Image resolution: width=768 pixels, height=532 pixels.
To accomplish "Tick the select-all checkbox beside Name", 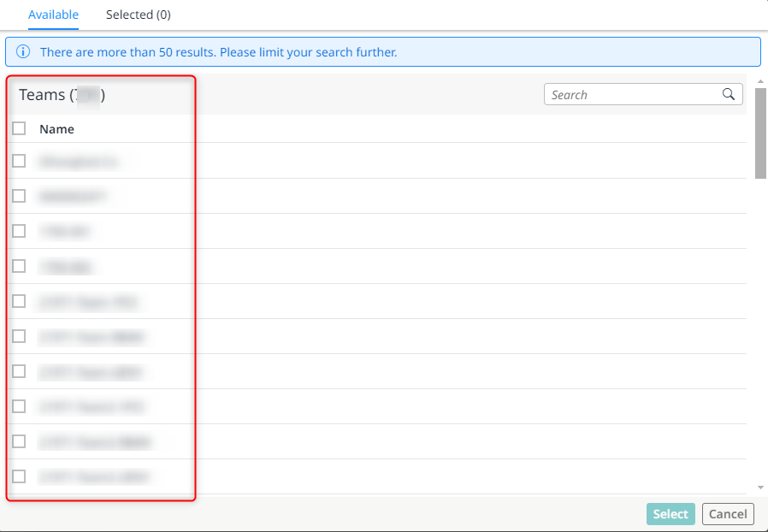I will pos(19,128).
